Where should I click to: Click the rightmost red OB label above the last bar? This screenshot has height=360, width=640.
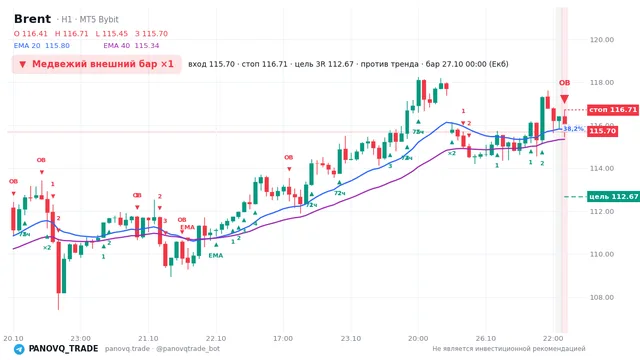click(564, 83)
